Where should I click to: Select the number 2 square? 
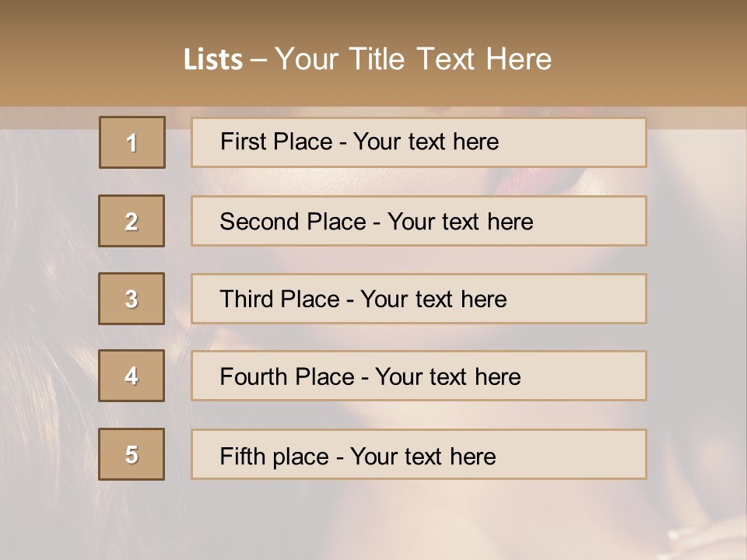[132, 221]
